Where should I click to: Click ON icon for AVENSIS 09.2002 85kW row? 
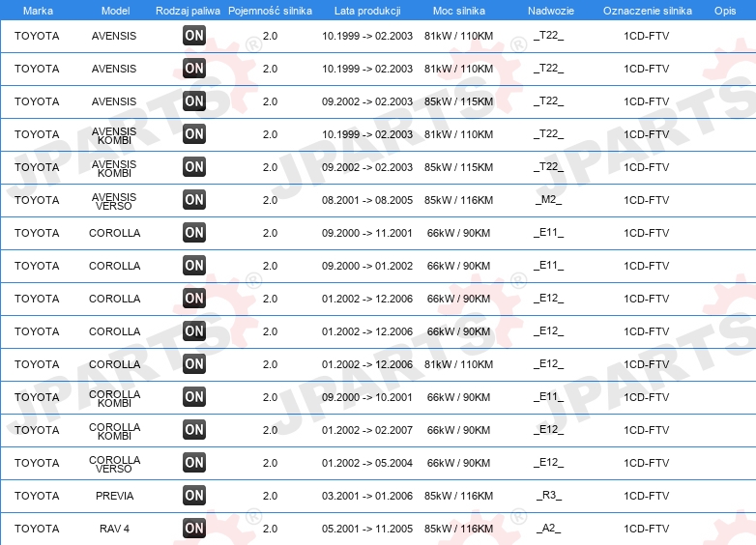[x=194, y=101]
